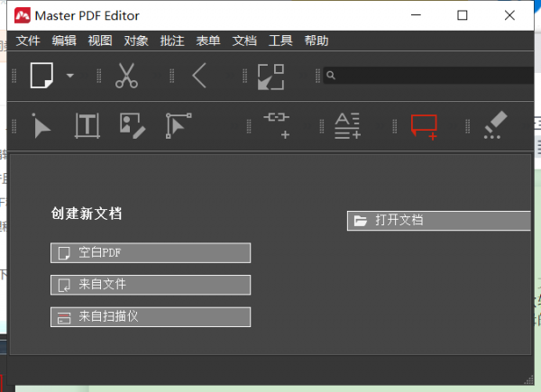This screenshot has height=392, width=541.
Task: Click the scissors cut icon
Action: [x=126, y=76]
